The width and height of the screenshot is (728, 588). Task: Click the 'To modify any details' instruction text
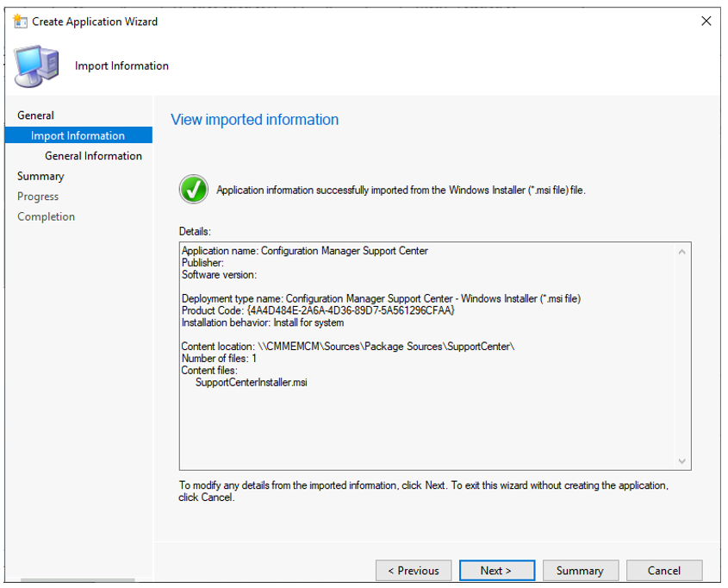click(x=423, y=491)
